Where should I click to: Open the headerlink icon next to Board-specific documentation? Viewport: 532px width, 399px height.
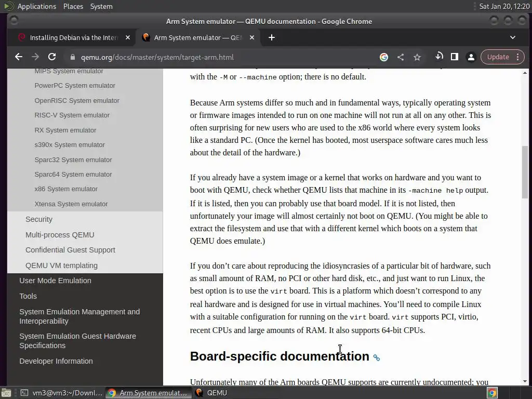[376, 357]
